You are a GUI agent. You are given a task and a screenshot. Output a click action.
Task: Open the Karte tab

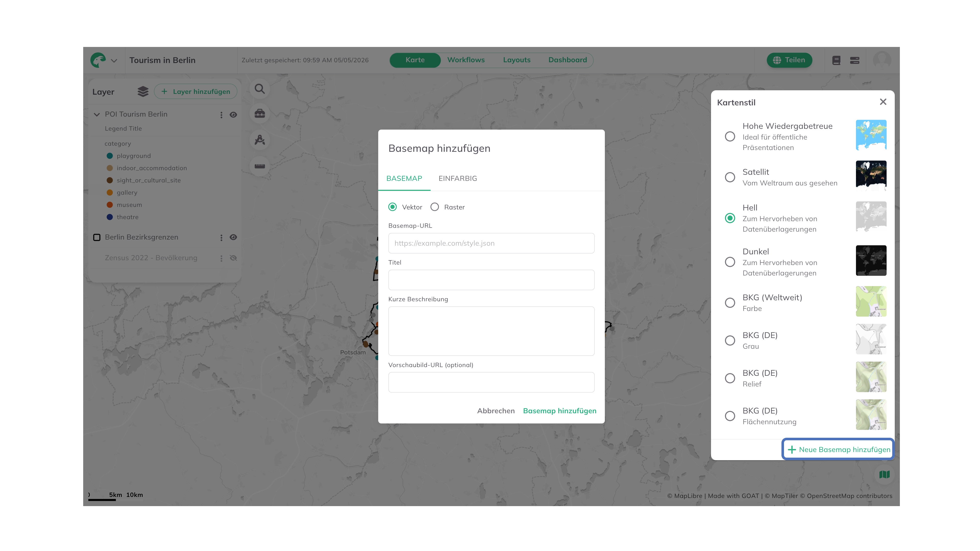point(415,60)
